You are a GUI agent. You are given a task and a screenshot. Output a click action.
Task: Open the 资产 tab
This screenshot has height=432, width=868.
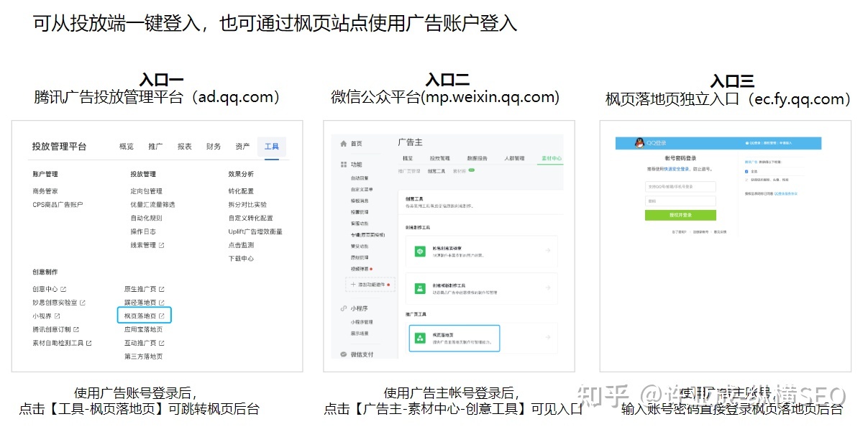click(243, 147)
